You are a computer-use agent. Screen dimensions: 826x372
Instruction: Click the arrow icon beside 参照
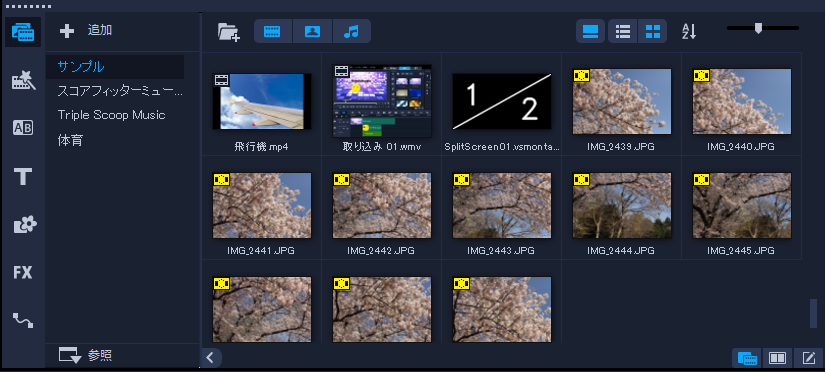click(70, 356)
